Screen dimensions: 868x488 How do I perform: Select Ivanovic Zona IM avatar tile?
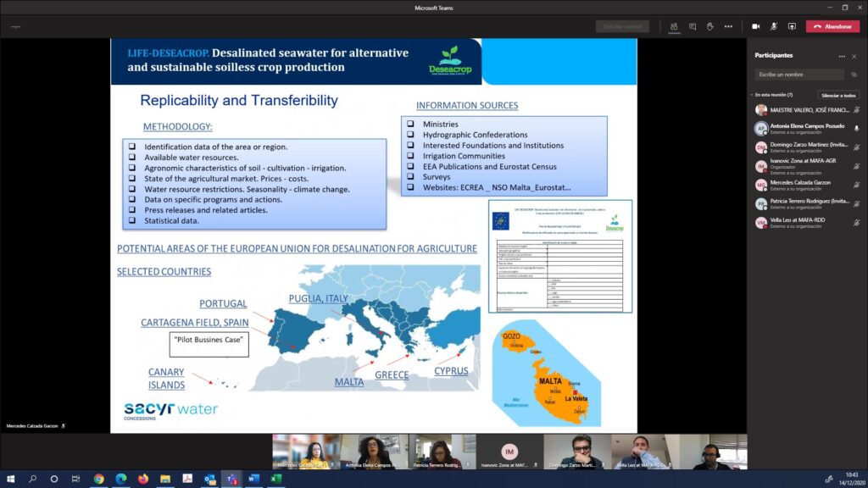(509, 452)
